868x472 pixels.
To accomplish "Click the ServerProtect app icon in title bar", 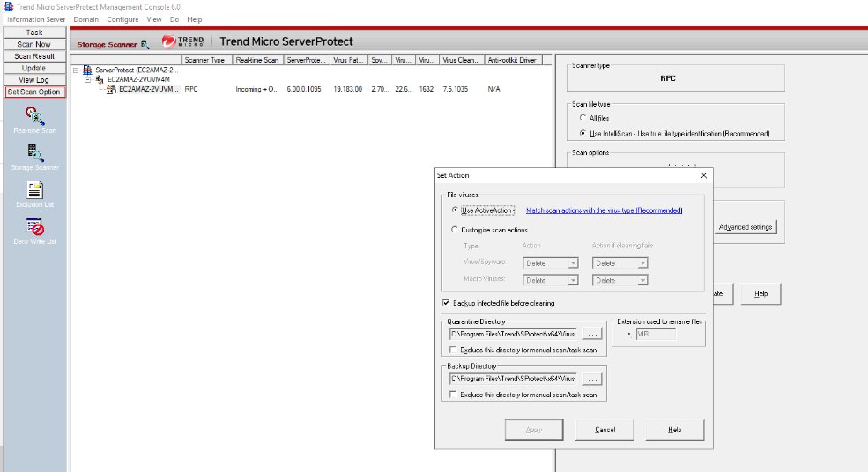I will point(9,7).
